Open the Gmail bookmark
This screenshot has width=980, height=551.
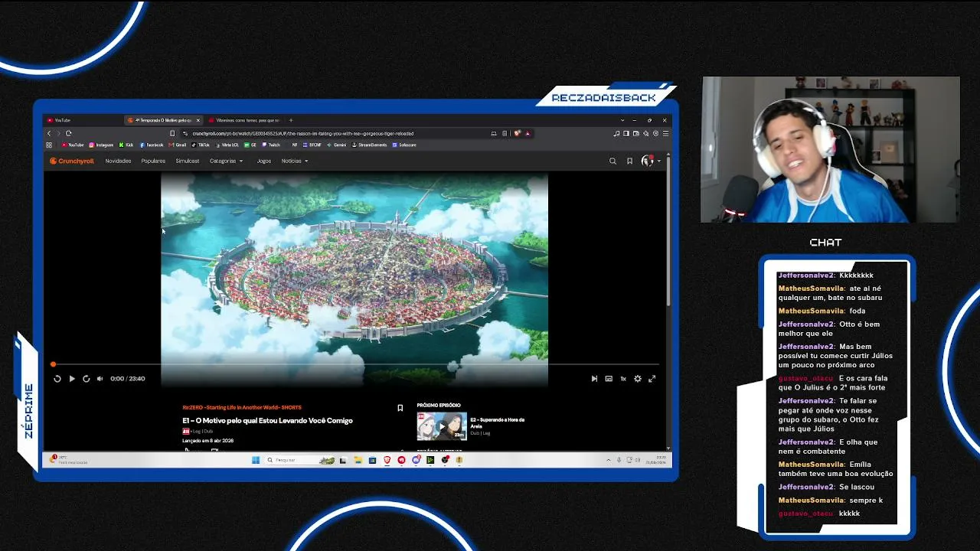tap(178, 145)
